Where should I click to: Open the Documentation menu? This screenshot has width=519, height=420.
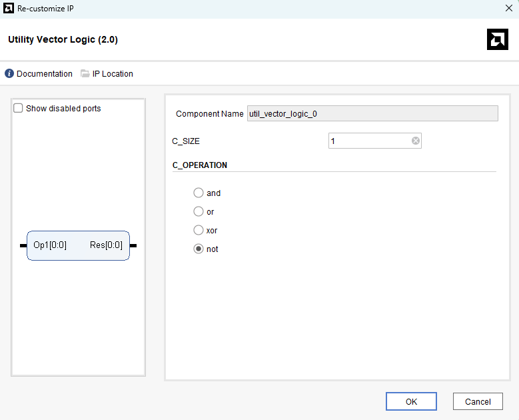[44, 74]
